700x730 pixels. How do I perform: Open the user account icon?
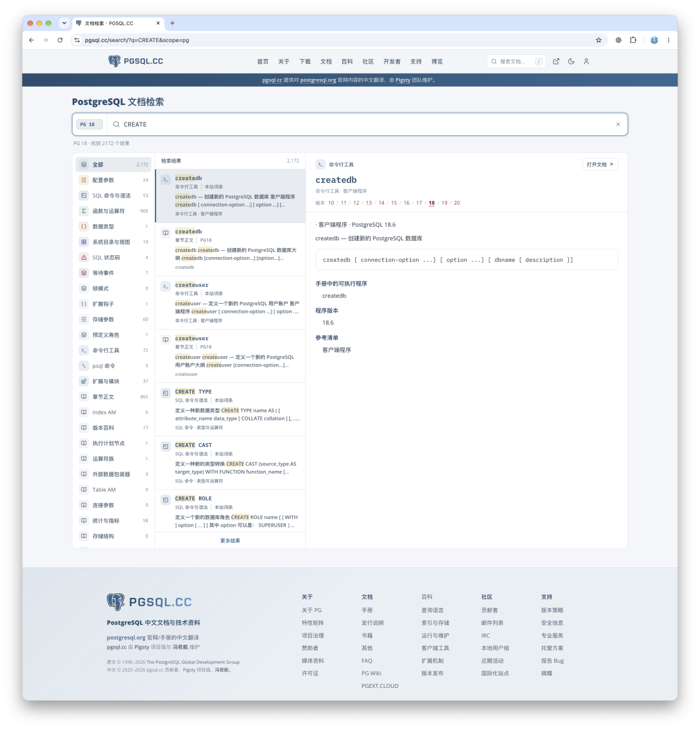point(587,62)
